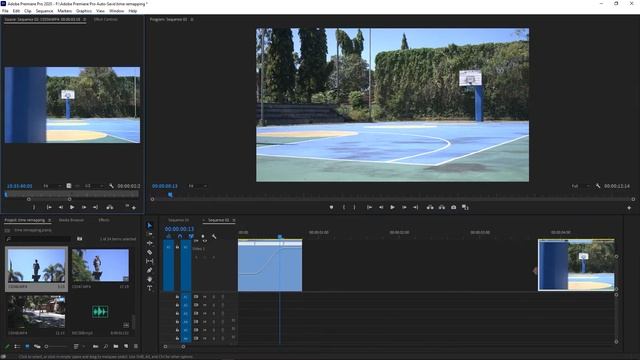The height and width of the screenshot is (360, 640).
Task: Open the Source monitor Fit zoom dropdown
Action: (x=52, y=186)
